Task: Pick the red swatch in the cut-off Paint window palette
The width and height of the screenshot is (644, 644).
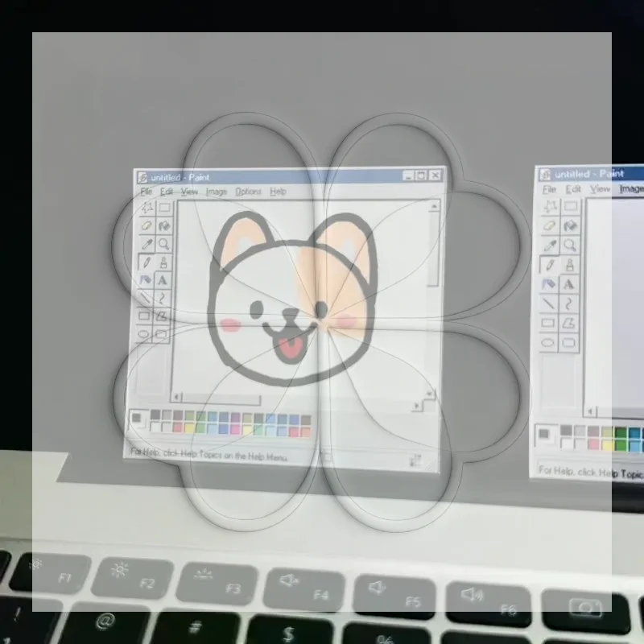Action: pyautogui.click(x=593, y=444)
